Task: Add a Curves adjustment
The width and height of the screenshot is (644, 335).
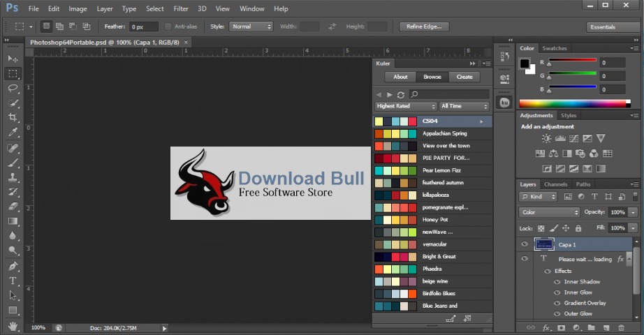Action: coord(573,138)
